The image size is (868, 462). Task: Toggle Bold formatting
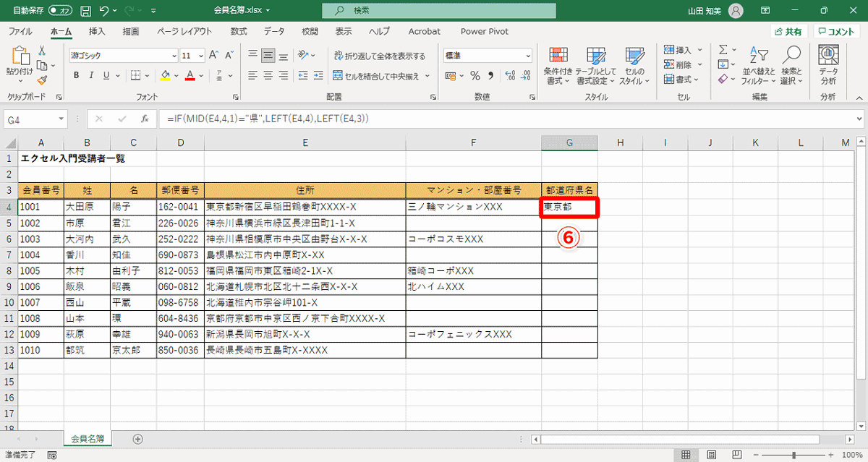[x=77, y=75]
